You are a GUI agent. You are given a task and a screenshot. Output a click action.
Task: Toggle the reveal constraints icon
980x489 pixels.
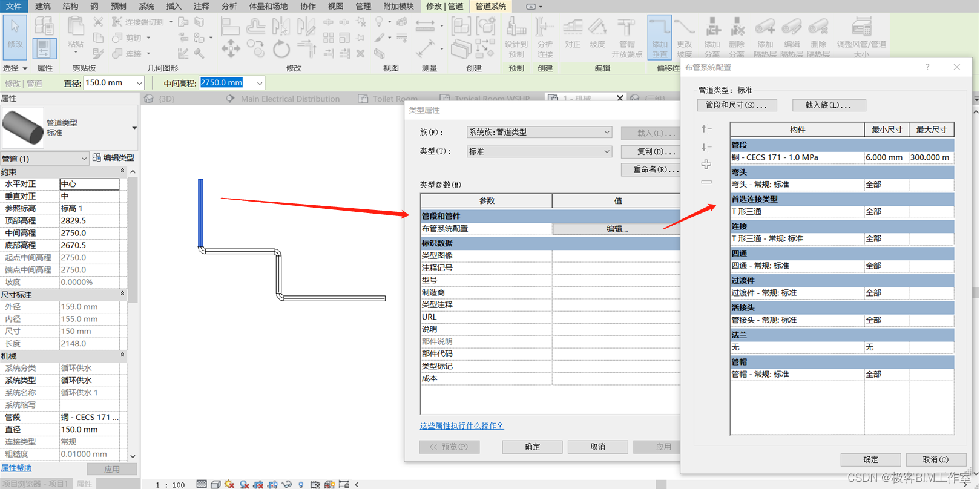pos(344,484)
